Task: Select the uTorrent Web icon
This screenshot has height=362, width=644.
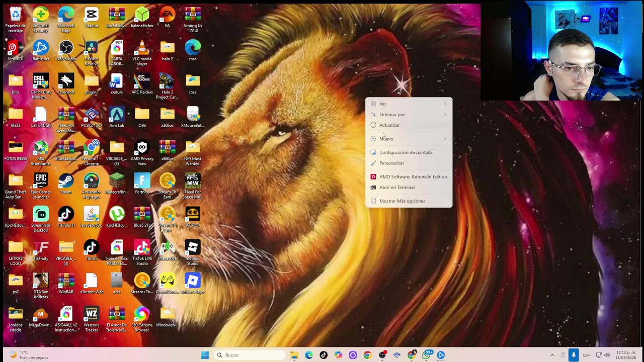Action: click(x=92, y=284)
